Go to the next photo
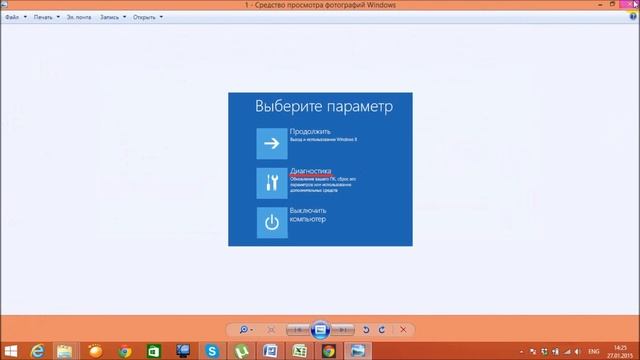Screen dimensions: 640x360 point(343,329)
